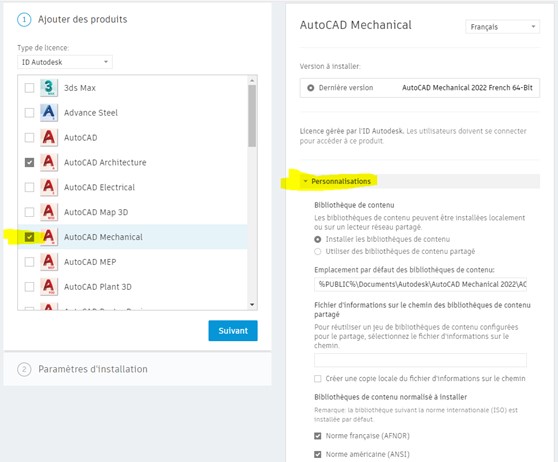558x462 pixels.
Task: Open step 2 Paramètres d'installation
Action: click(93, 369)
